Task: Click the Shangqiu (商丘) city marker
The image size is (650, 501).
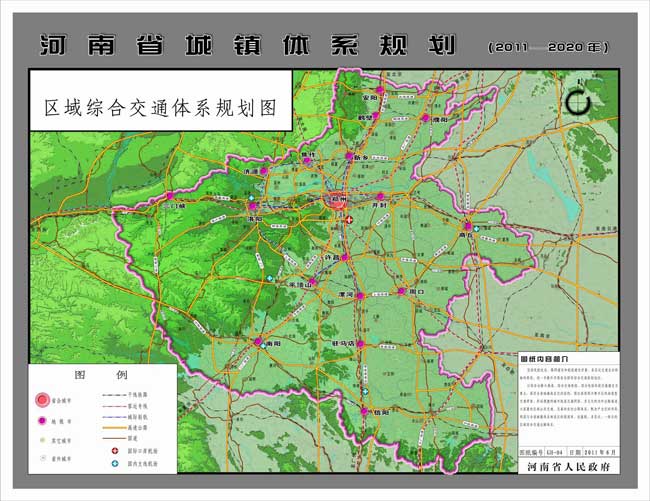Action: (x=466, y=226)
